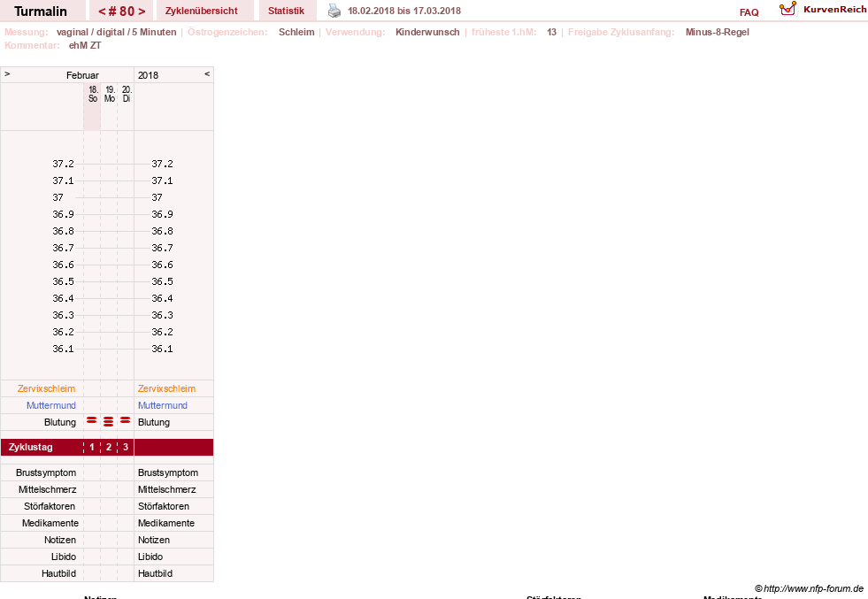Click right 36.1 temperature axis label
The height and width of the screenshot is (599, 868).
tap(162, 349)
